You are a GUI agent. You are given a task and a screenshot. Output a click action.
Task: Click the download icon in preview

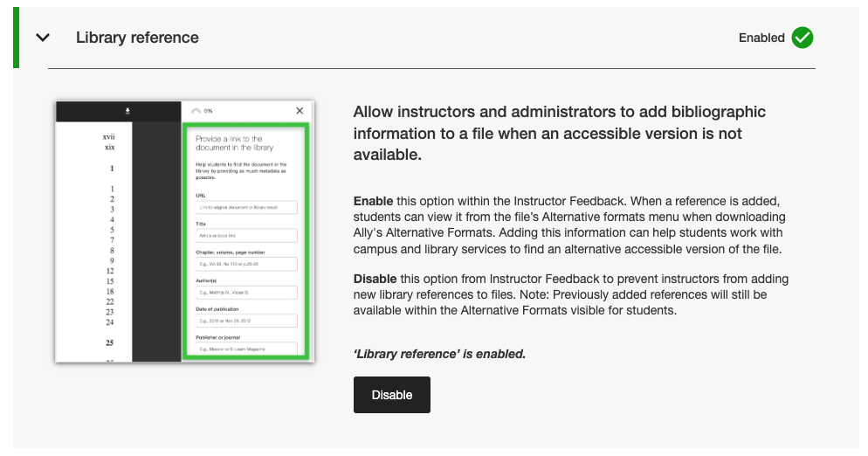(127, 111)
